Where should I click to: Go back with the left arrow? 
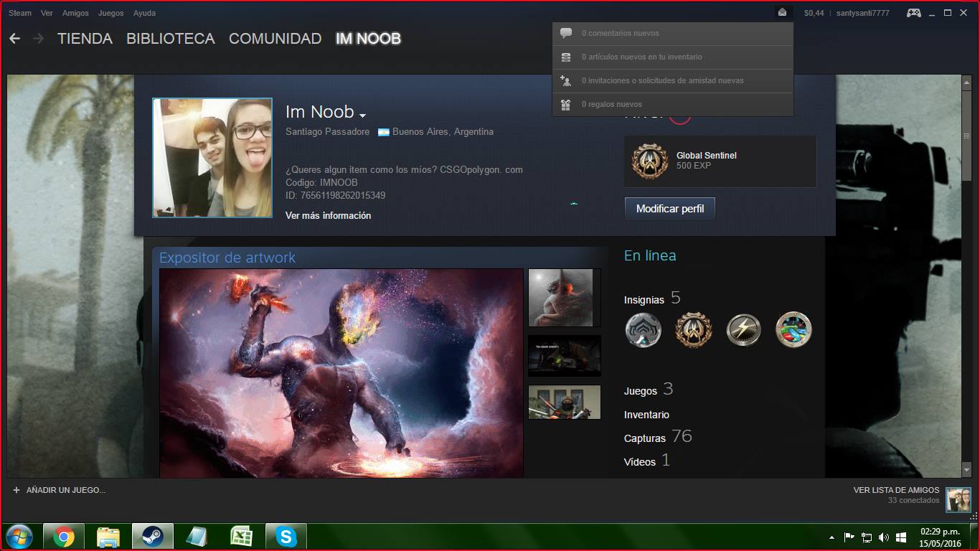14,39
